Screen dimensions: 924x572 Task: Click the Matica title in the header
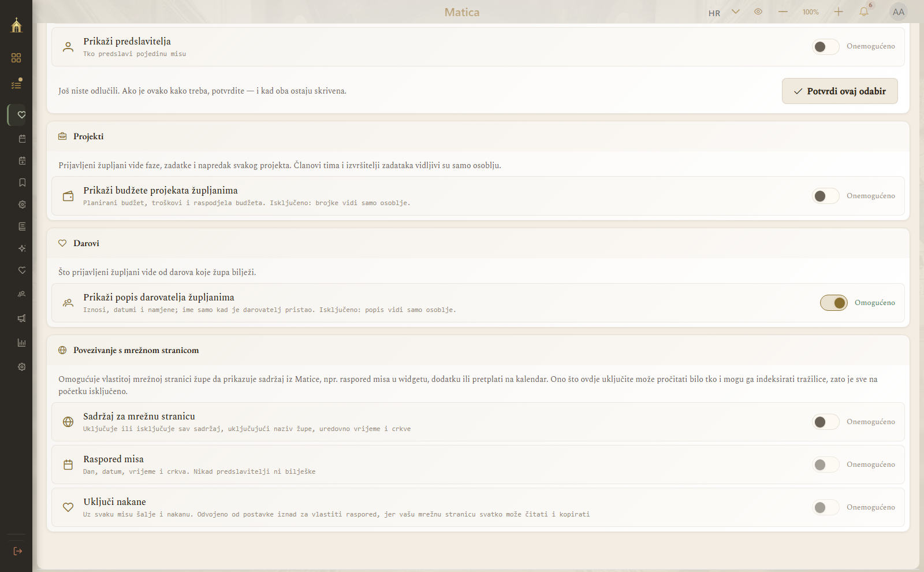462,12
